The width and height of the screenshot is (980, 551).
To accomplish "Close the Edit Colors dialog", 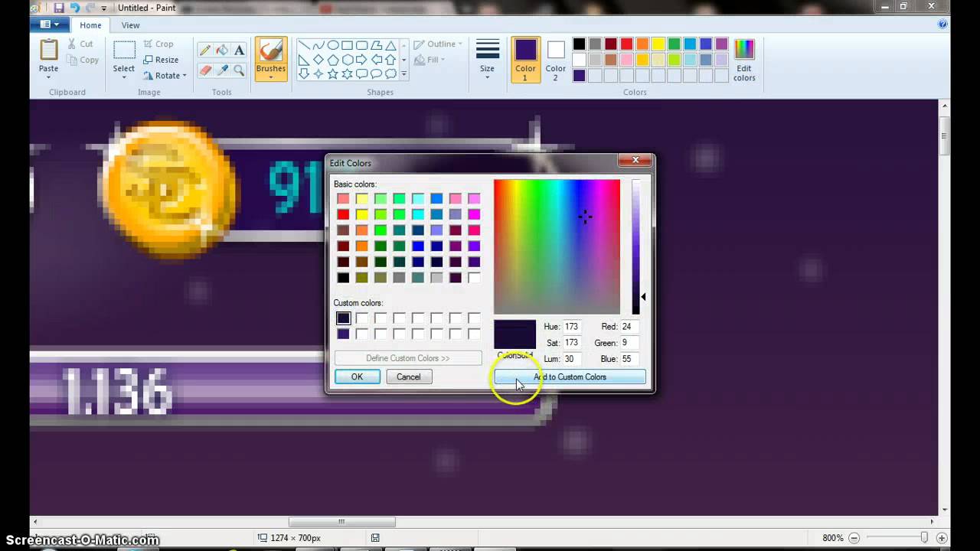I will click(x=635, y=160).
